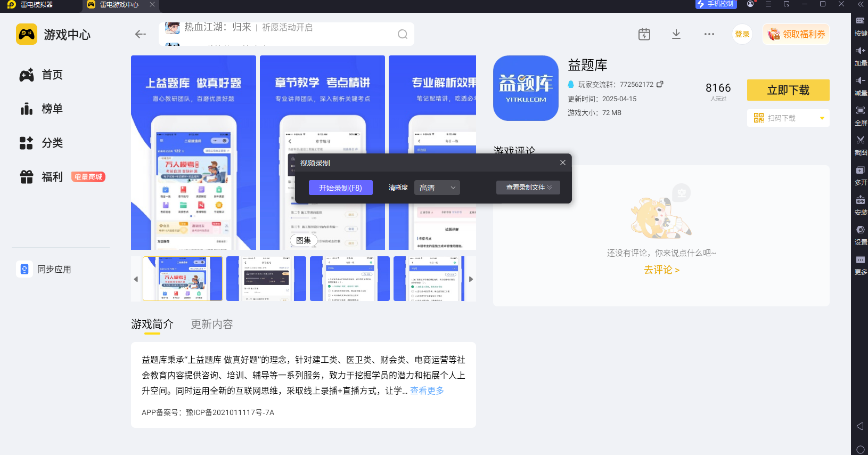Open the three-dots more options

coord(709,34)
